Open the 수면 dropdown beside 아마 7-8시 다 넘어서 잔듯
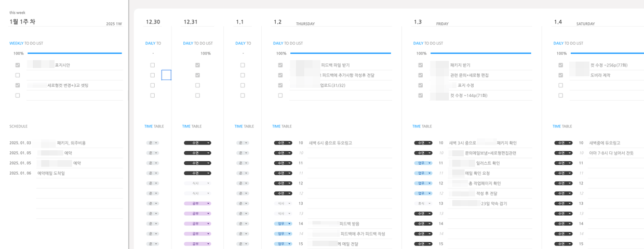Viewport: 644px width, 249px height. click(563, 153)
